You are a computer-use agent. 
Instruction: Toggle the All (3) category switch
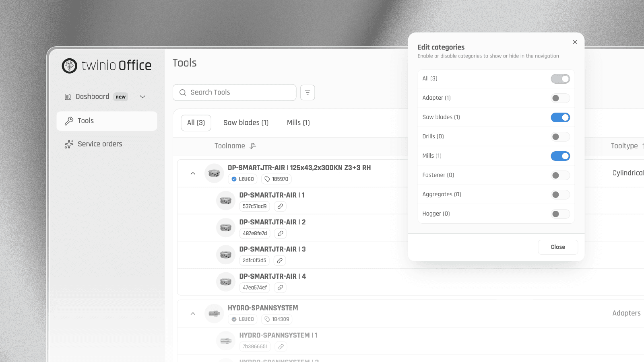pyautogui.click(x=560, y=79)
